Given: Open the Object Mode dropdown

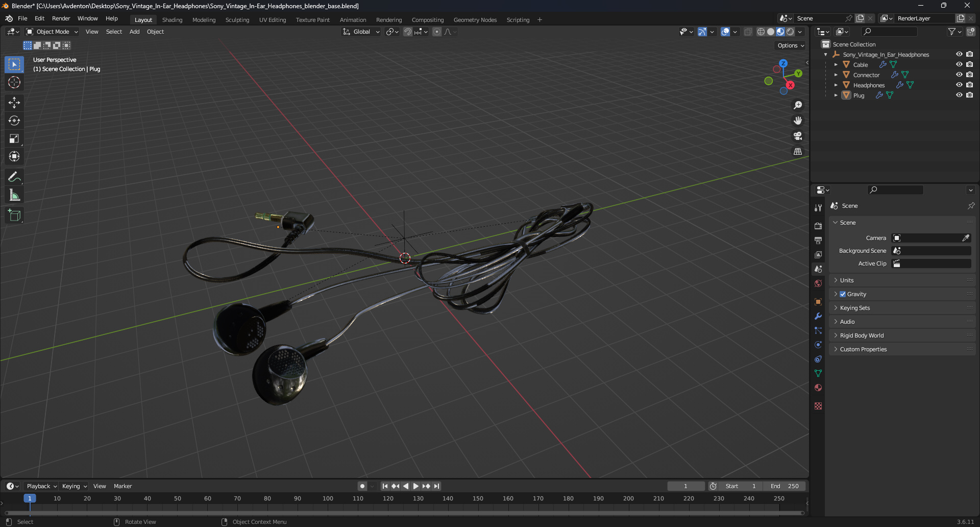Looking at the screenshot, I should point(52,32).
